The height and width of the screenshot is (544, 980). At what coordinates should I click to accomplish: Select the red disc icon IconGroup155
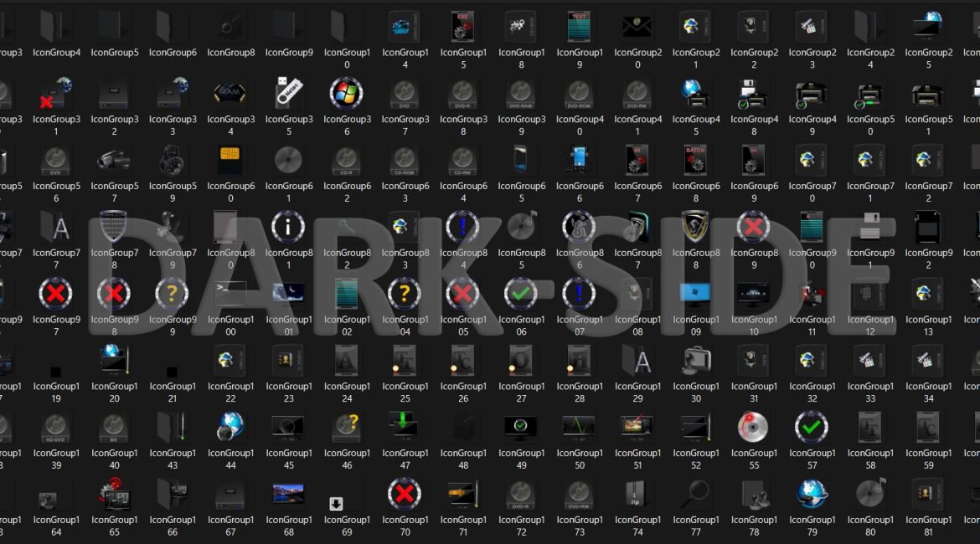pos(754,427)
